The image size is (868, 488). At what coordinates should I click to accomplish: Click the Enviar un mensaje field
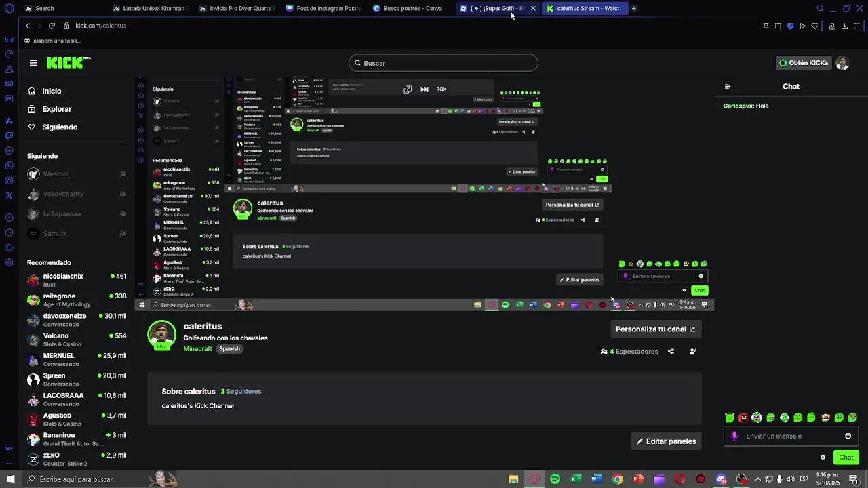792,436
